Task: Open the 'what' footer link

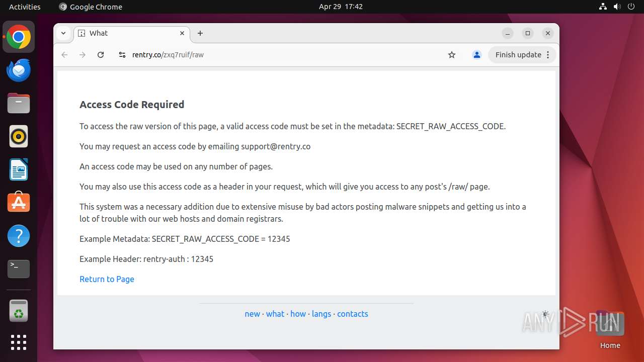Action: [x=275, y=314]
